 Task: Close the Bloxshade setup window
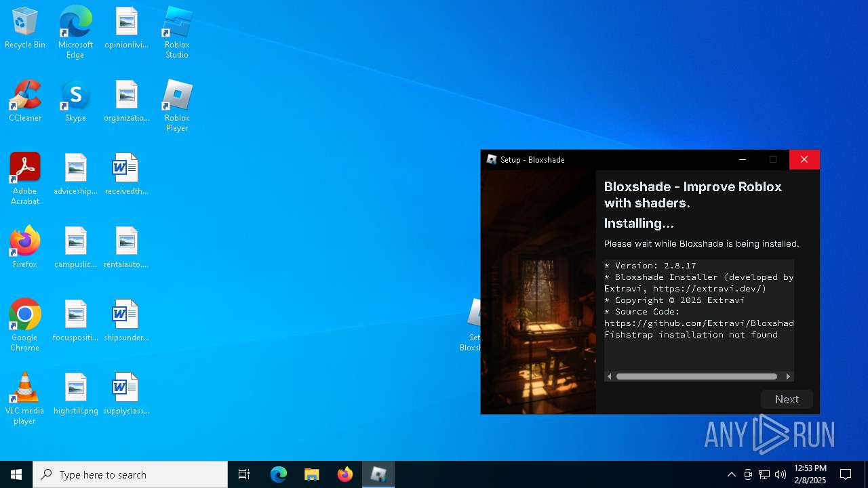(x=804, y=159)
